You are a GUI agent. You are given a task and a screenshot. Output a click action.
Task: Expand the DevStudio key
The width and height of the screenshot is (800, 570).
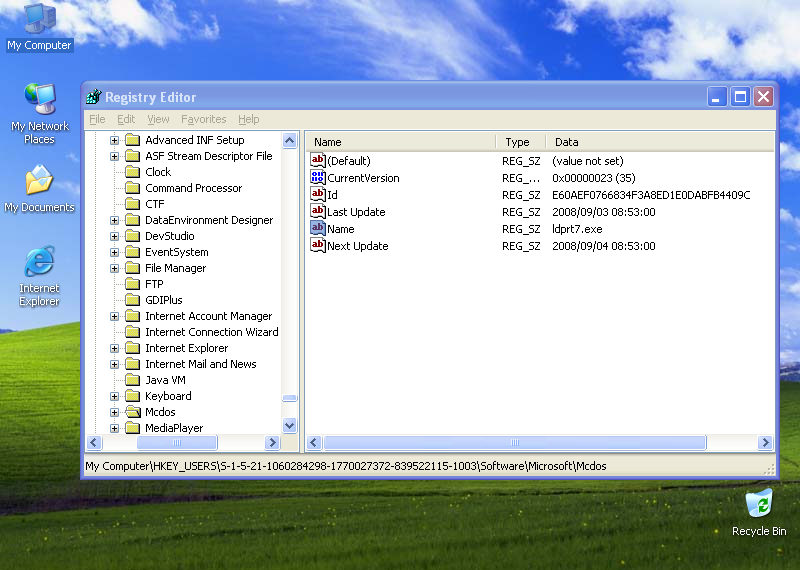click(114, 236)
